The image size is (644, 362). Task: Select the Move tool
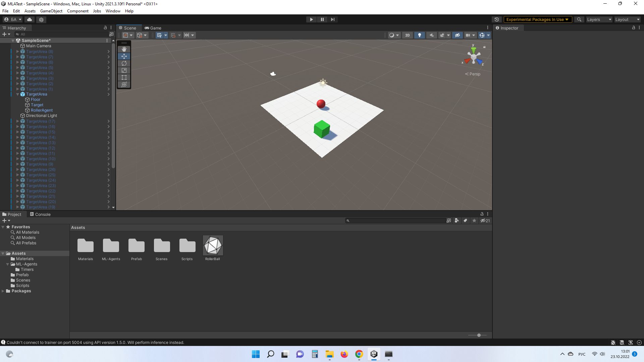(124, 56)
